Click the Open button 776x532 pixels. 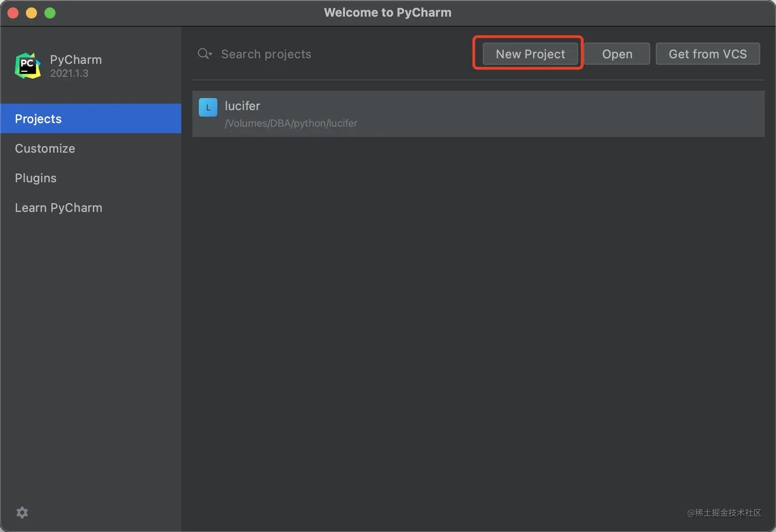click(x=617, y=54)
